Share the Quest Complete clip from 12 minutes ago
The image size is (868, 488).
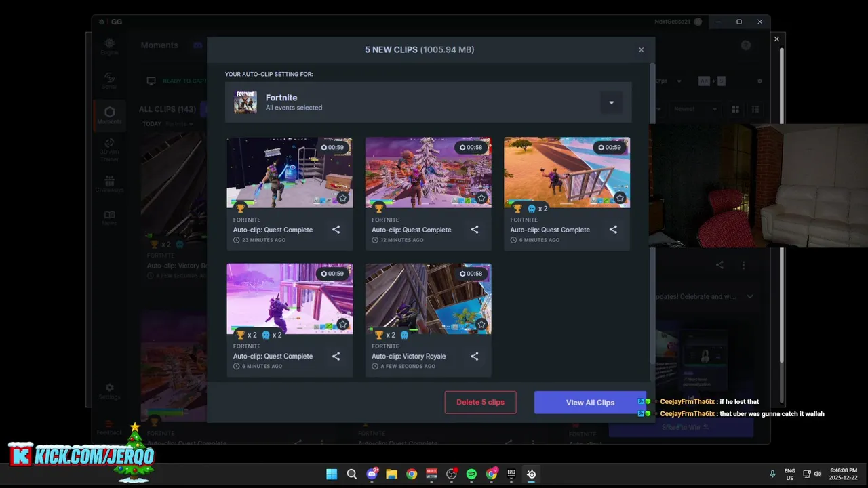click(475, 230)
